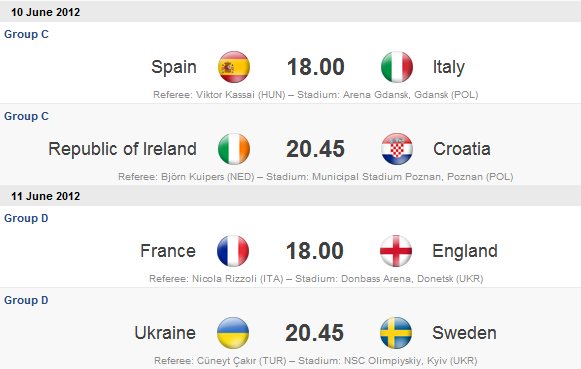
Task: Click the Spain flag icon
Action: click(234, 67)
